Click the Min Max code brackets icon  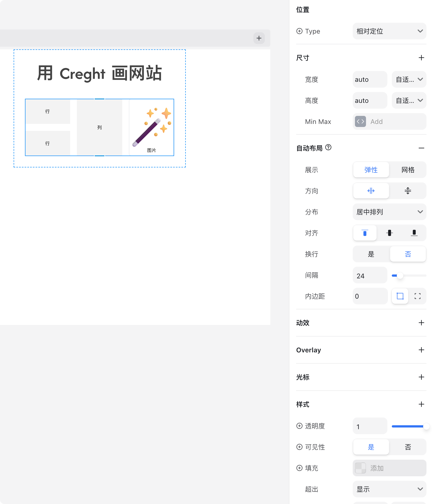(x=360, y=121)
